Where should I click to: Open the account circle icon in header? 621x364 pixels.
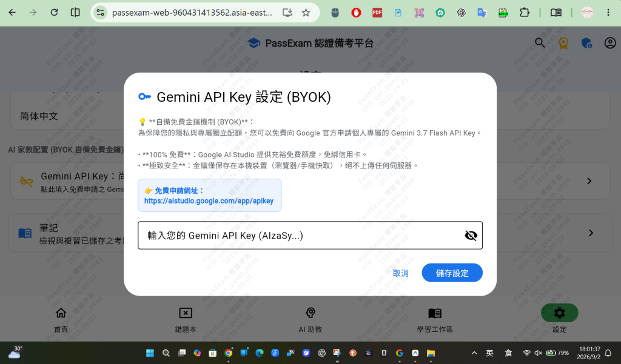(610, 43)
